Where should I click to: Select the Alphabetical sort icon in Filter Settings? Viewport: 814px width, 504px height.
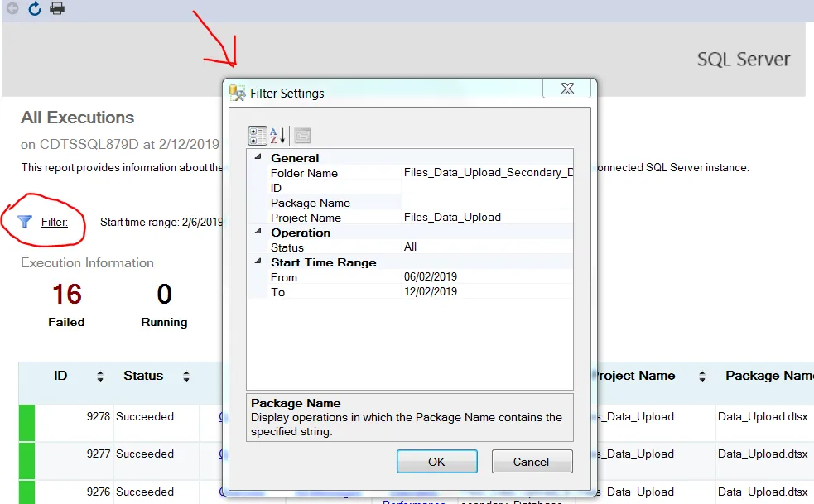(x=277, y=136)
